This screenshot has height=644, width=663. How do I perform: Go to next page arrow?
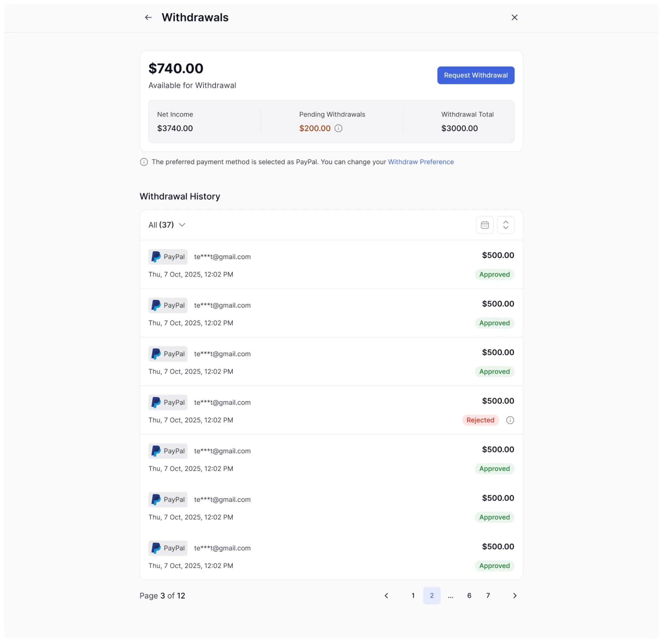[514, 595]
